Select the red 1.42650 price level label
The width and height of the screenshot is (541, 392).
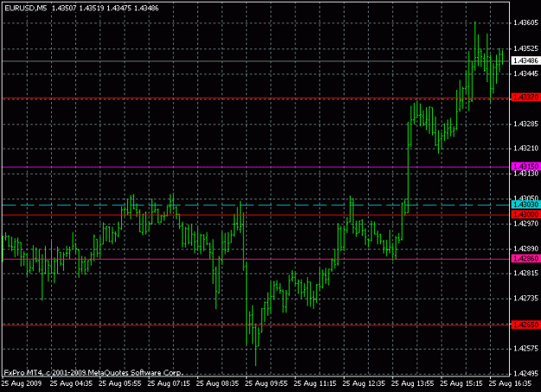tap(525, 325)
